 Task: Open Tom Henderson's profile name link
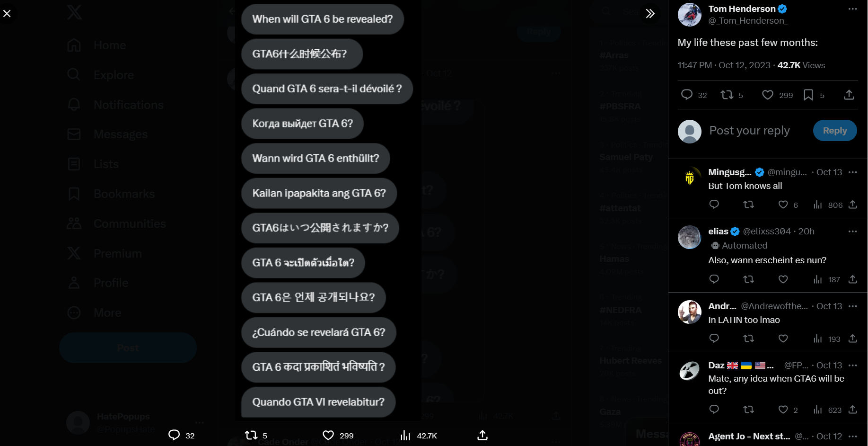pos(742,9)
